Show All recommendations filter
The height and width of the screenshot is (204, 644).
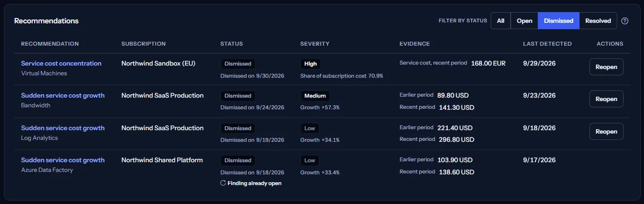(x=500, y=21)
